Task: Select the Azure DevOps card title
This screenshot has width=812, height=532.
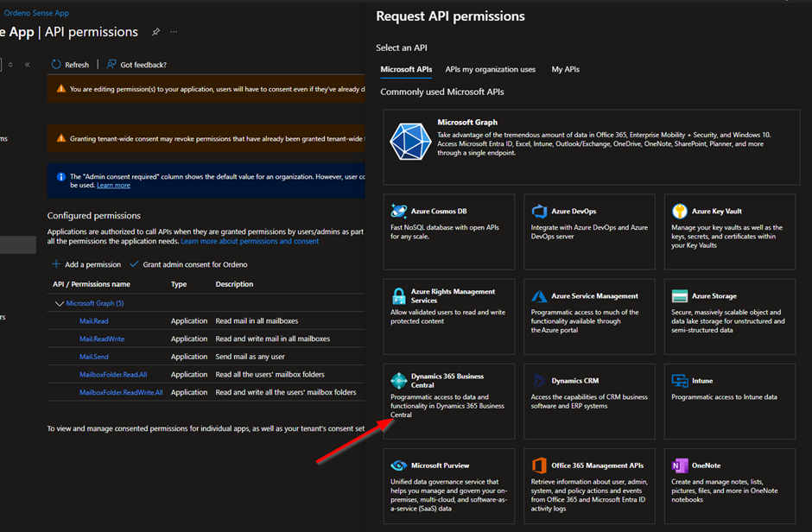Action: click(574, 211)
